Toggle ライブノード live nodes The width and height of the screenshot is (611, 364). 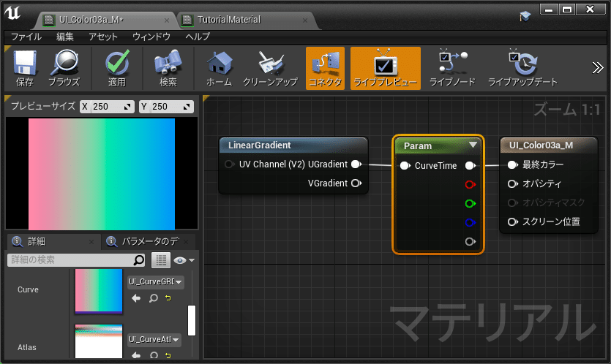[x=452, y=68]
